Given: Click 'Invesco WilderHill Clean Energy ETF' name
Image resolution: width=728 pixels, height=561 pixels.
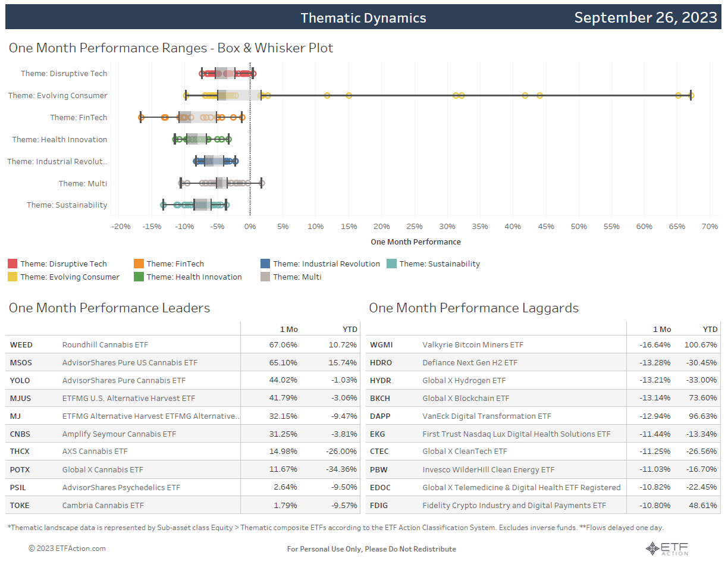Looking at the screenshot, I should pos(488,470).
